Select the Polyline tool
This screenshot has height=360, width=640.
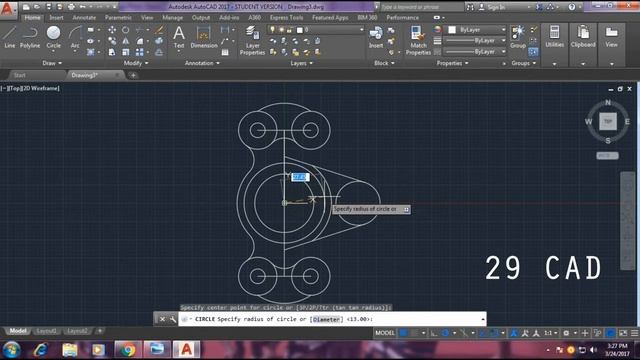pyautogui.click(x=30, y=37)
